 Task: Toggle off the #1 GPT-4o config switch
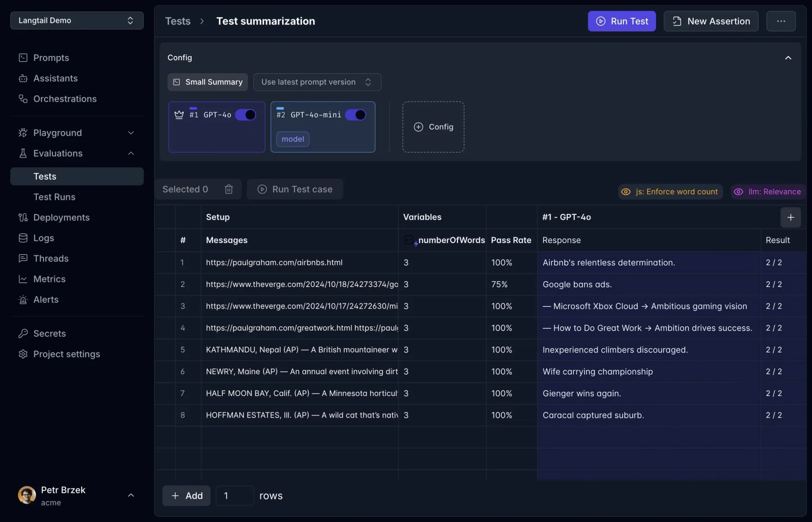point(246,115)
